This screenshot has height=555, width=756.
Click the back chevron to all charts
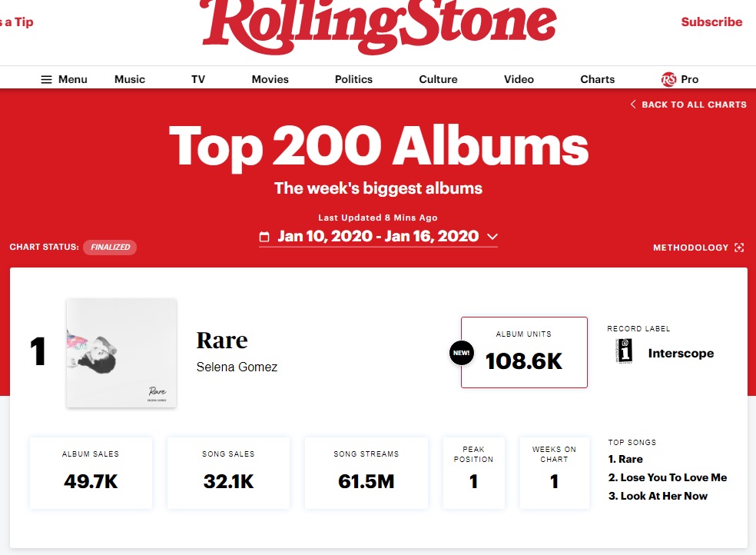(x=633, y=105)
